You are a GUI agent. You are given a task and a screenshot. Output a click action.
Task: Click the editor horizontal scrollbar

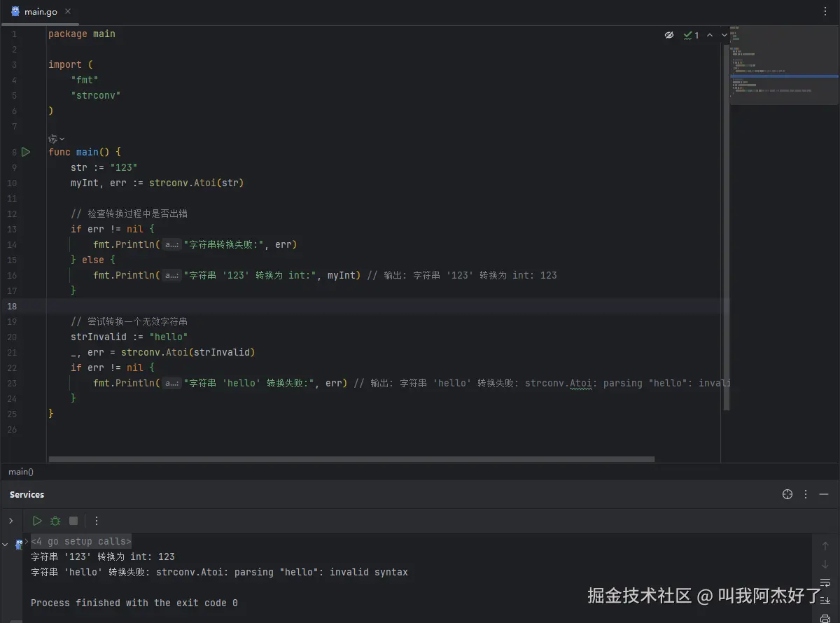(351, 459)
